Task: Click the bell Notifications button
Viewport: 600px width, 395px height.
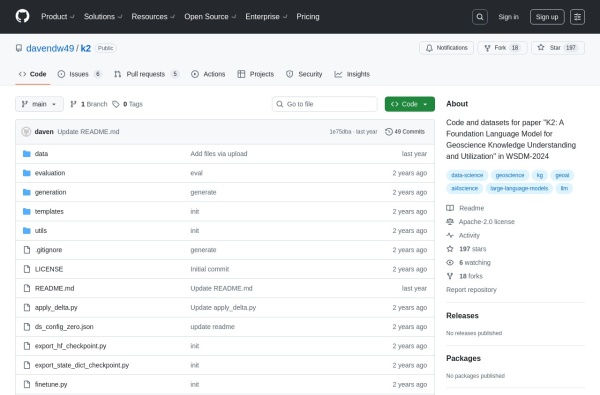Action: (446, 48)
